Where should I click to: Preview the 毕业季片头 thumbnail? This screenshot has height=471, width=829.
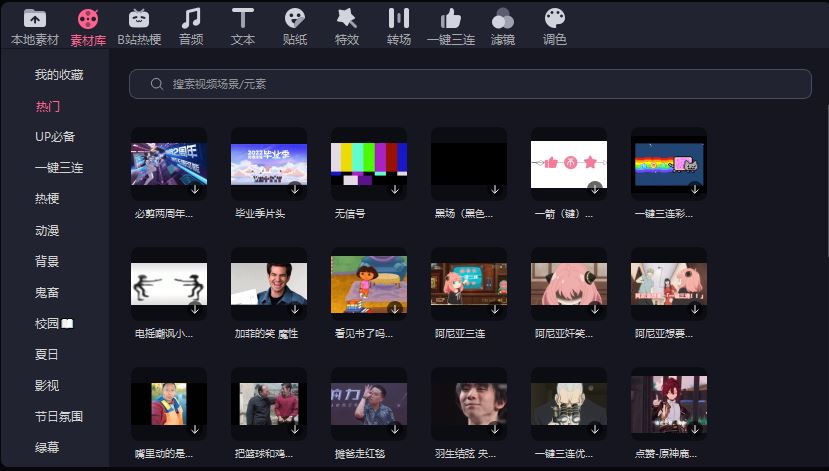[x=269, y=164]
